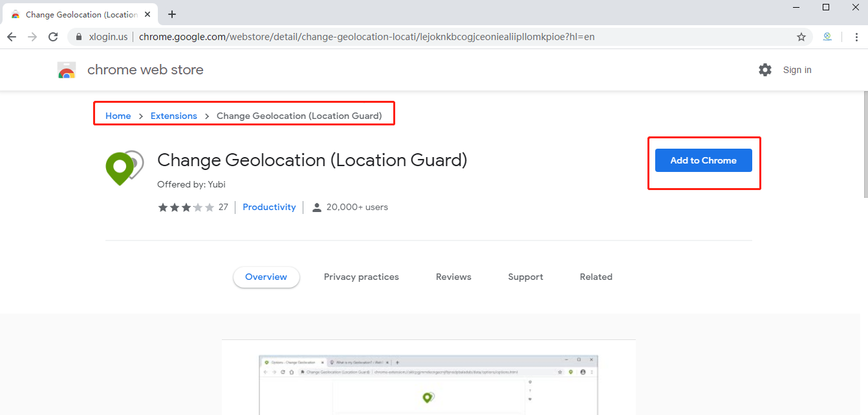Switch to Privacy practices tab
The image size is (868, 415).
[x=362, y=277]
